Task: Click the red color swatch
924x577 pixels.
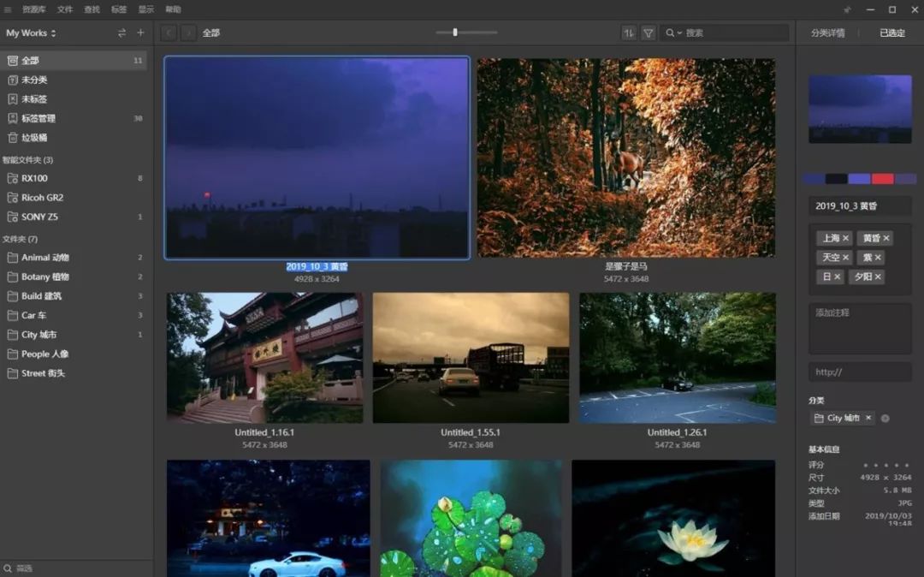Action: (x=882, y=179)
